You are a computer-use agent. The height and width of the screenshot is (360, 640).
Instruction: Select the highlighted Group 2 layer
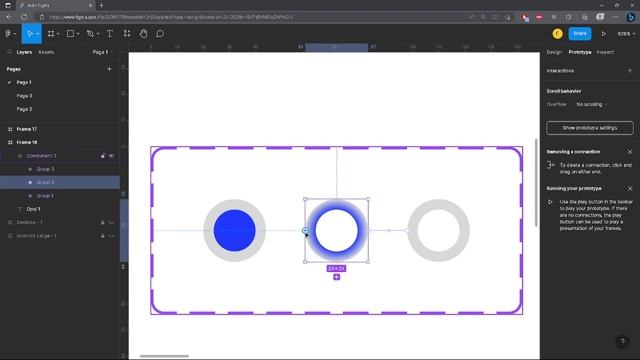coord(60,182)
